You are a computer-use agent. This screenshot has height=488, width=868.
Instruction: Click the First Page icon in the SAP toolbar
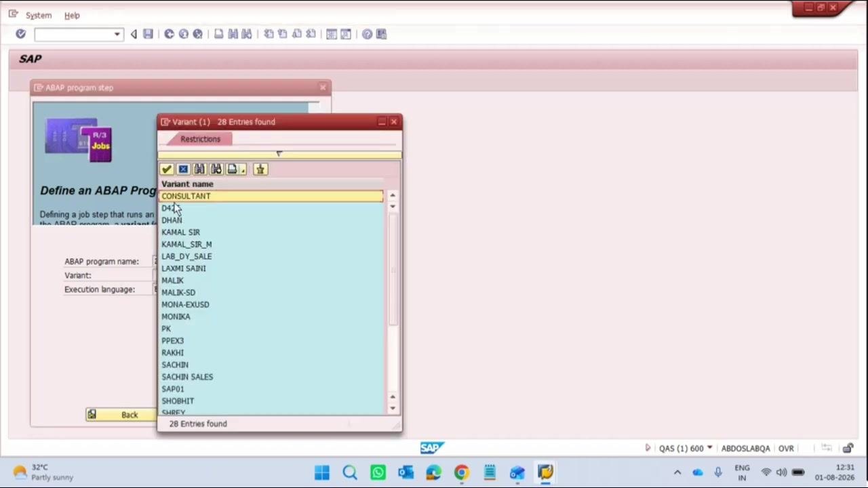click(269, 34)
